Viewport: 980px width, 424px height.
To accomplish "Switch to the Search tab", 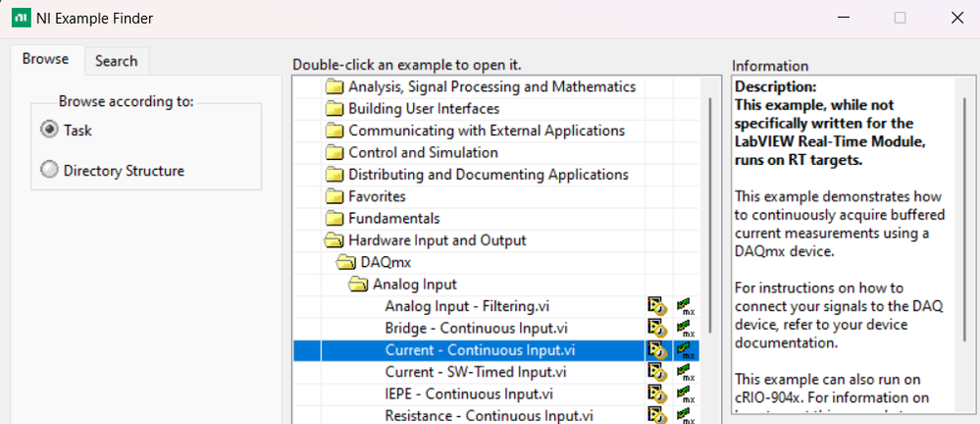I will tap(117, 61).
